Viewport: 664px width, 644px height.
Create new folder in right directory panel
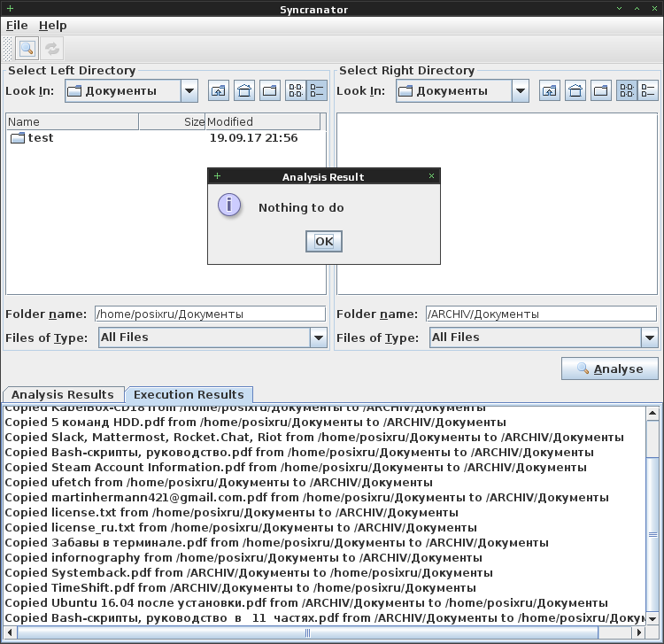click(601, 90)
